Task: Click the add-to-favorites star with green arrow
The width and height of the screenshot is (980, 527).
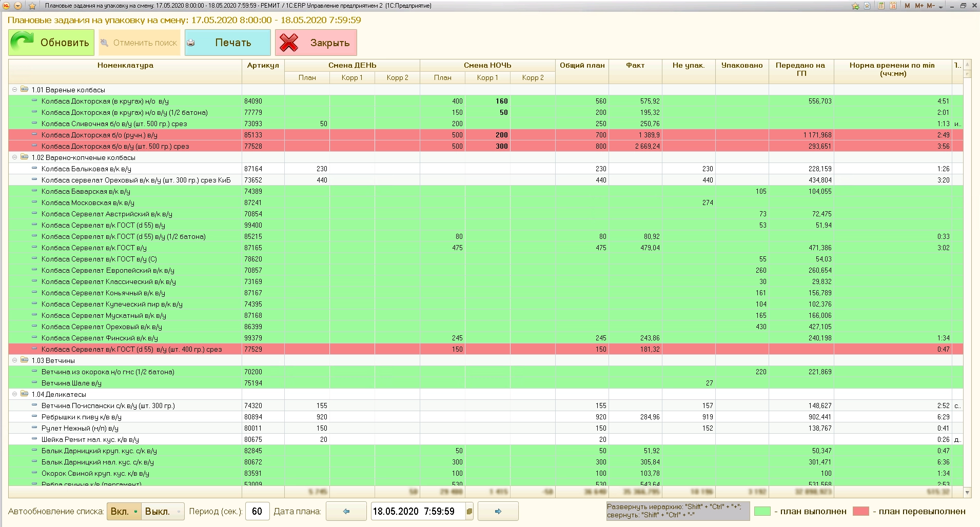Action: (855, 6)
